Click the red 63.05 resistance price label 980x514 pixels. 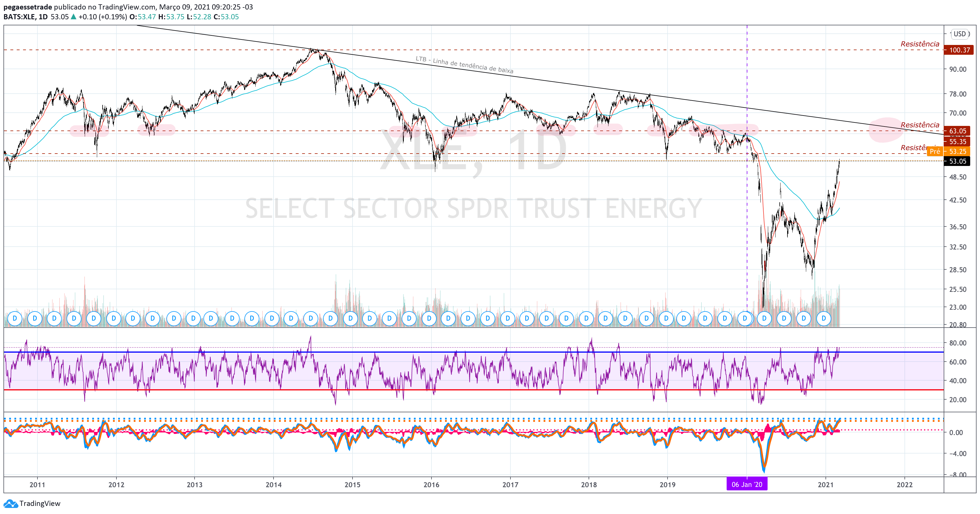(x=957, y=131)
